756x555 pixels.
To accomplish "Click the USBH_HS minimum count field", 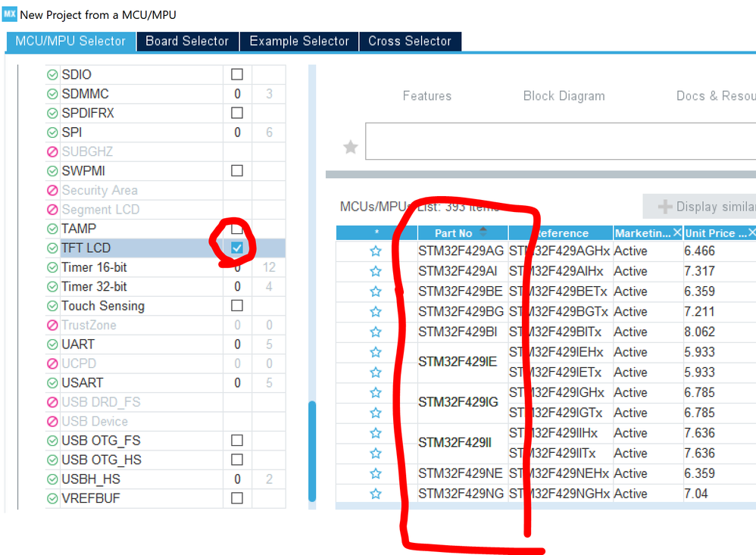I will pyautogui.click(x=237, y=479).
